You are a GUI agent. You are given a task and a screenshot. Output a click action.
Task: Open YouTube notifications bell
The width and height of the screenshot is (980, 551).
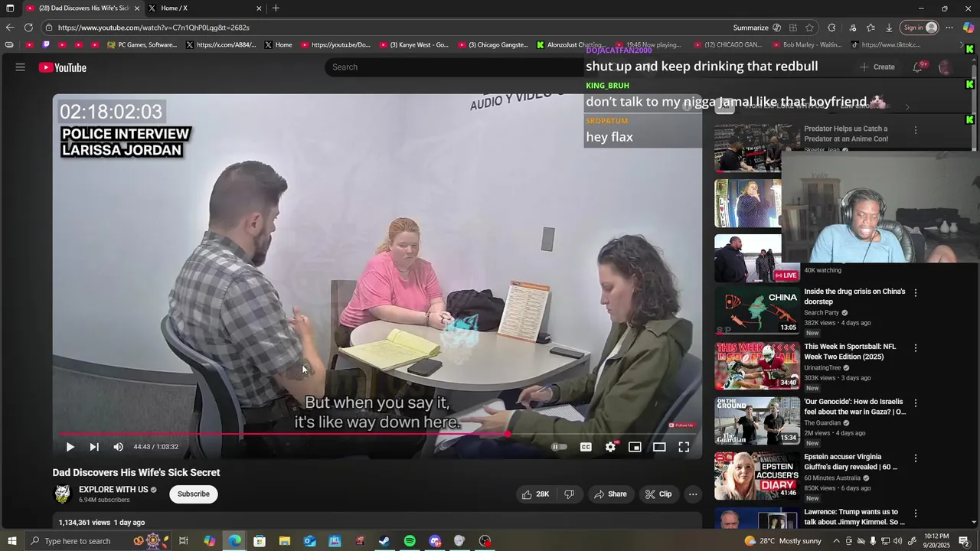click(x=917, y=67)
